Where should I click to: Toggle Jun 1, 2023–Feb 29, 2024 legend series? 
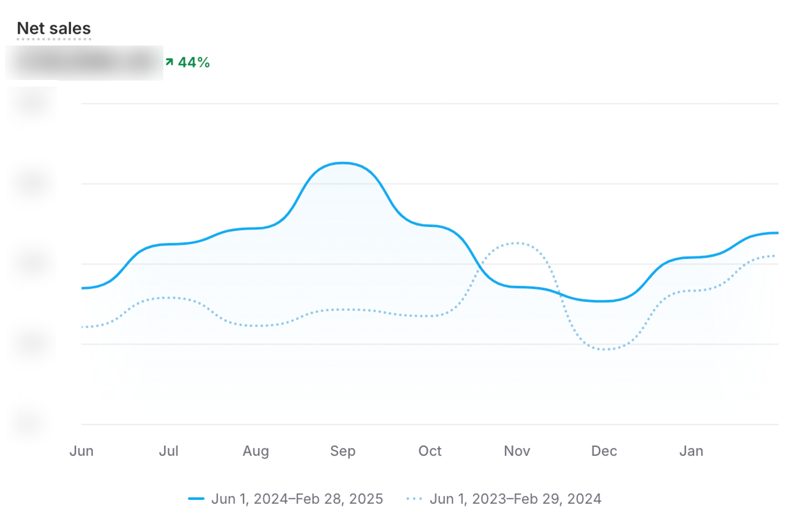[515, 499]
